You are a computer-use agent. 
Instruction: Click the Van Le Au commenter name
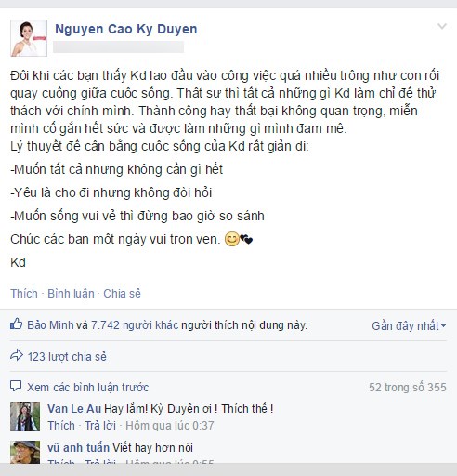[74, 409]
